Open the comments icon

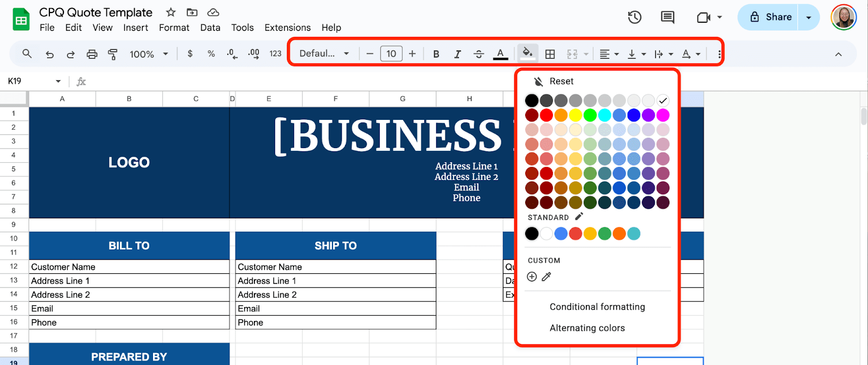[x=667, y=17]
